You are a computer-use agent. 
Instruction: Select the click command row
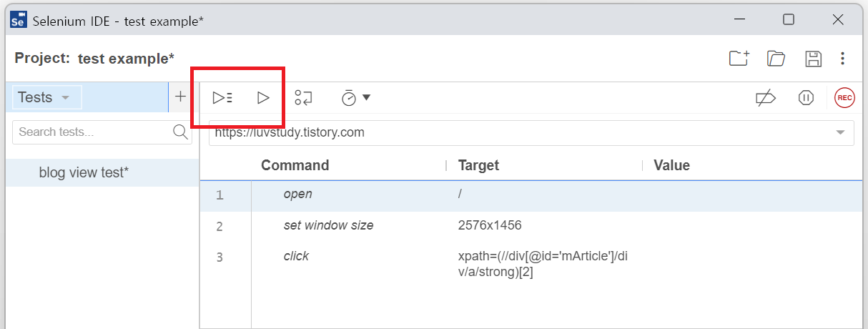(531, 264)
